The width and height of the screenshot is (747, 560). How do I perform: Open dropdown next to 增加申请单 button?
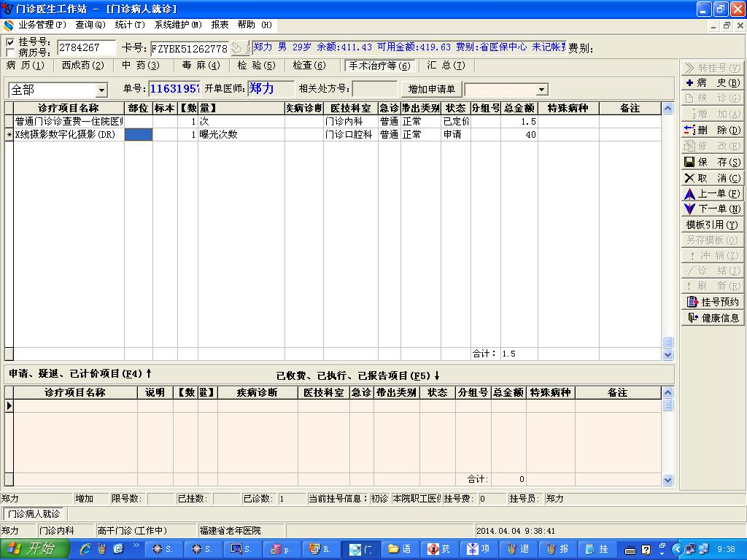541,90
